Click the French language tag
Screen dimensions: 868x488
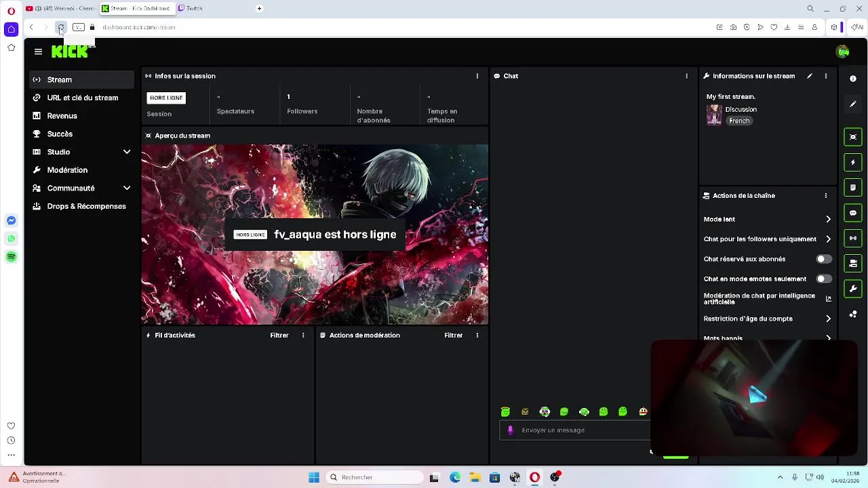pos(740,121)
